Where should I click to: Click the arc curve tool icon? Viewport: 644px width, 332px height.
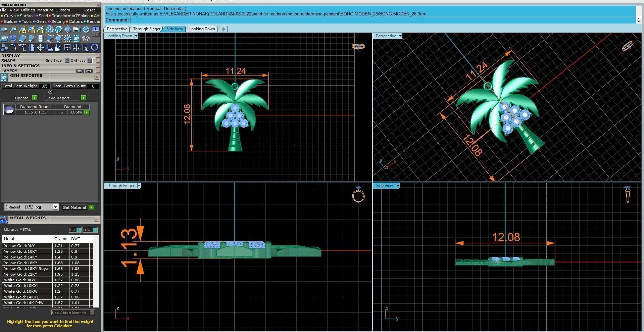13,48
